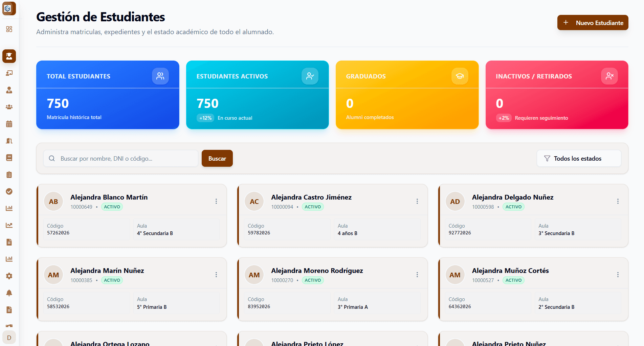Open the book icon in sidebar
Viewport: 644px width, 346px height.
pos(9,158)
